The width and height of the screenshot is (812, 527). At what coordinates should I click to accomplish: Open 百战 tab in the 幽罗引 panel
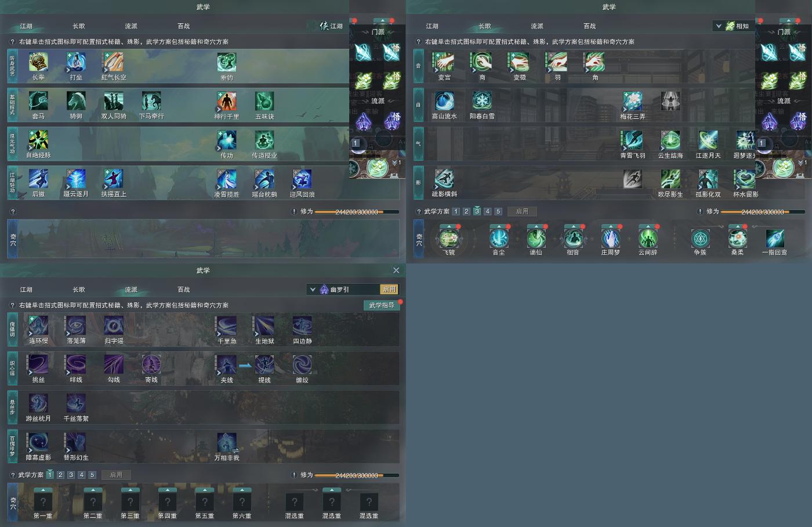(184, 290)
